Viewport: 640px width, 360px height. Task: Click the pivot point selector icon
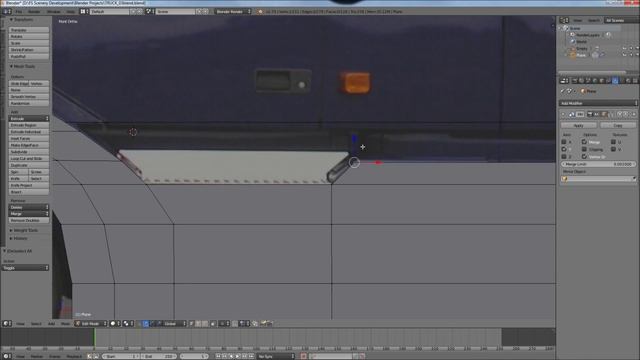128,324
